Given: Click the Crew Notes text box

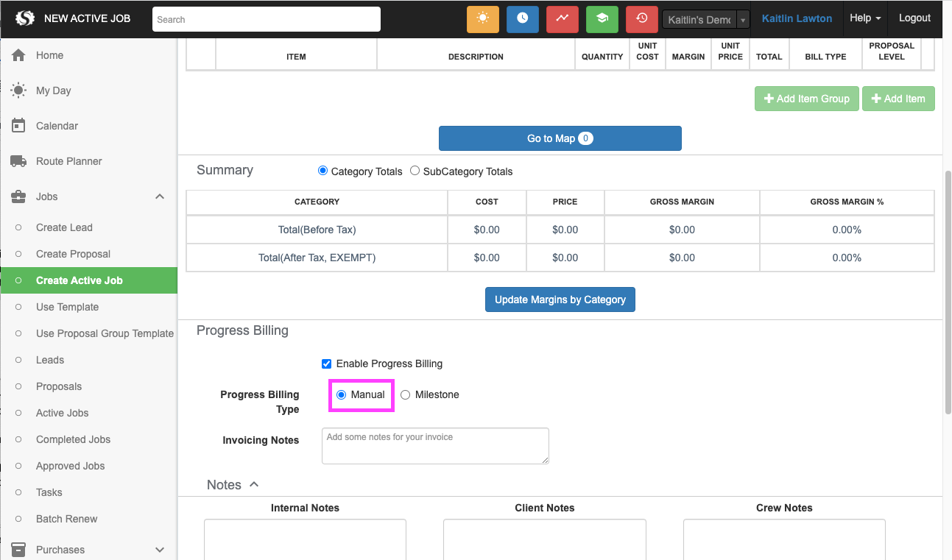Looking at the screenshot, I should point(784,539).
